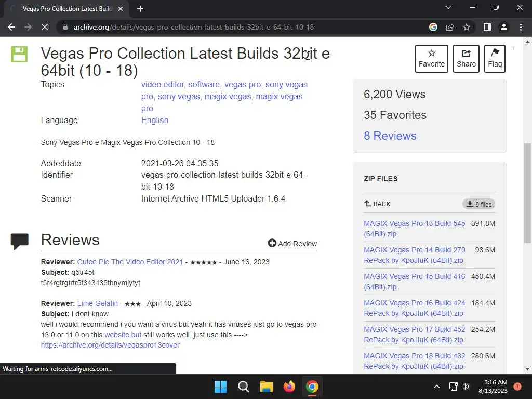Select the 6,200 Views text
532x399 pixels.
(x=395, y=95)
